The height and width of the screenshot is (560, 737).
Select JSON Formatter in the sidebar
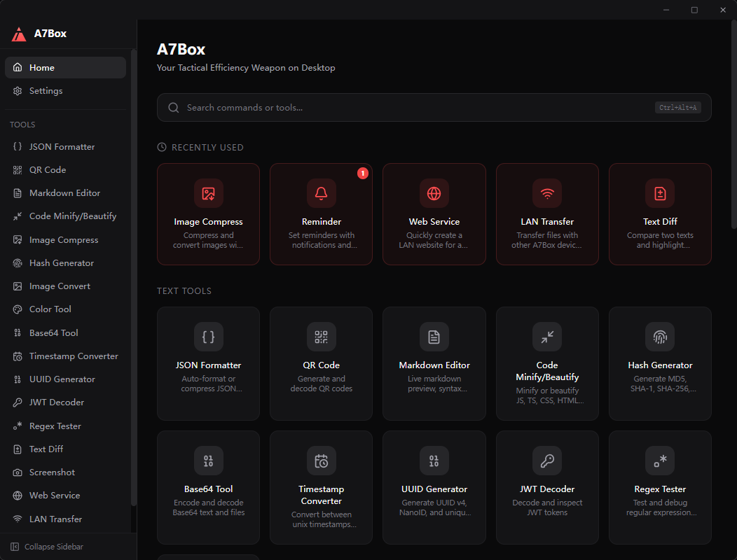click(65, 146)
